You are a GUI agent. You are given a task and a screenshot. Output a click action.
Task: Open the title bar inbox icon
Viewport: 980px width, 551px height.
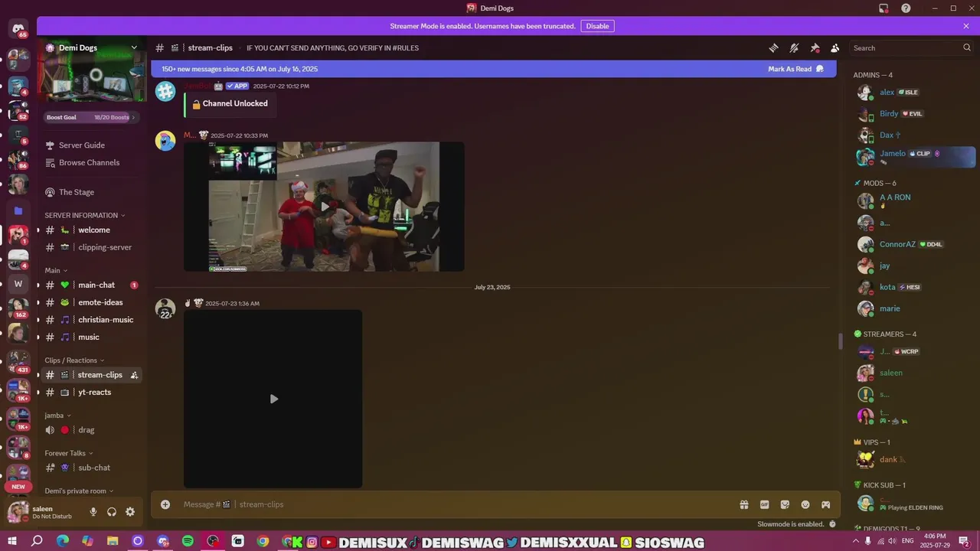pyautogui.click(x=884, y=8)
